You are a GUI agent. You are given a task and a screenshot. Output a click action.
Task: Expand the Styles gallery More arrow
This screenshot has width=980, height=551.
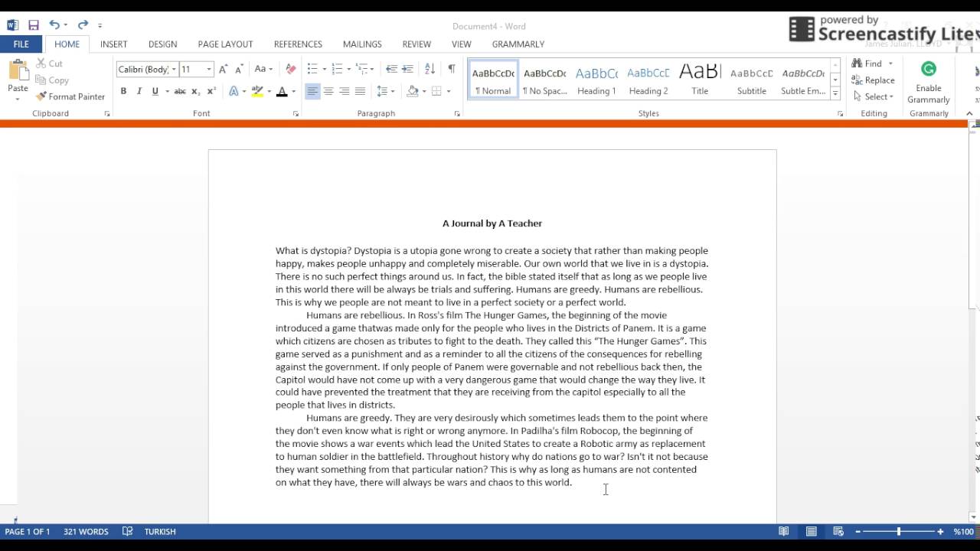coord(835,94)
